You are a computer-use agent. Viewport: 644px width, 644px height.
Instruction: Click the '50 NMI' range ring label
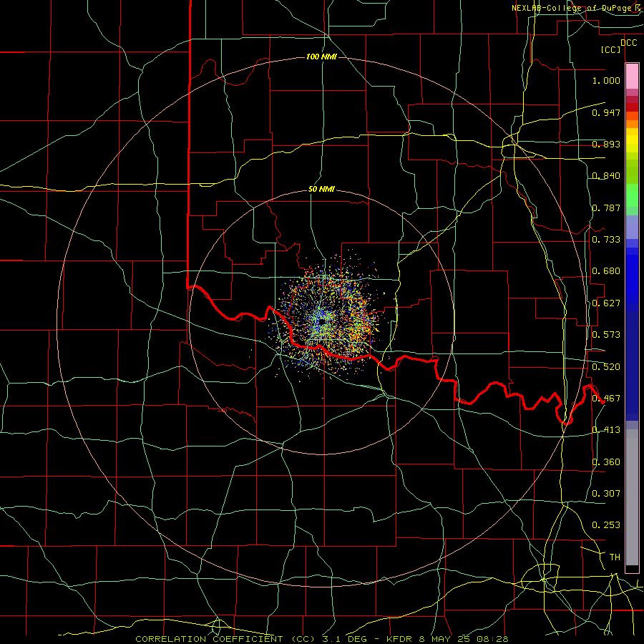pos(321,189)
